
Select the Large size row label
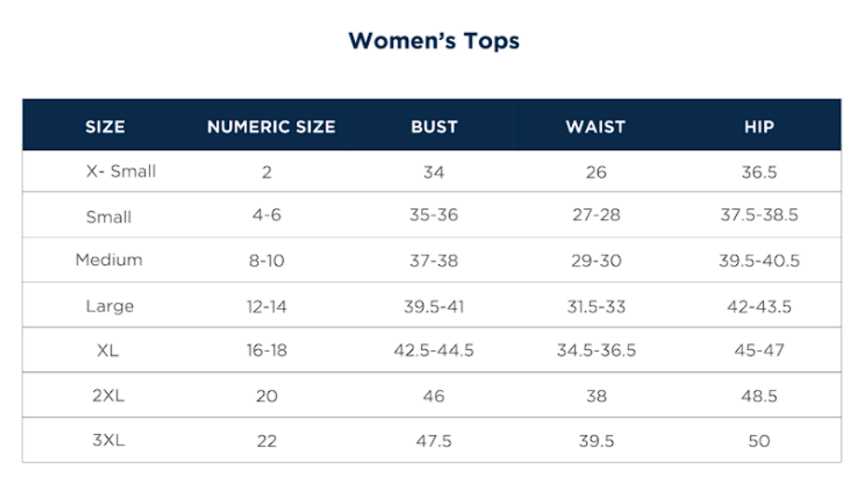point(109,306)
